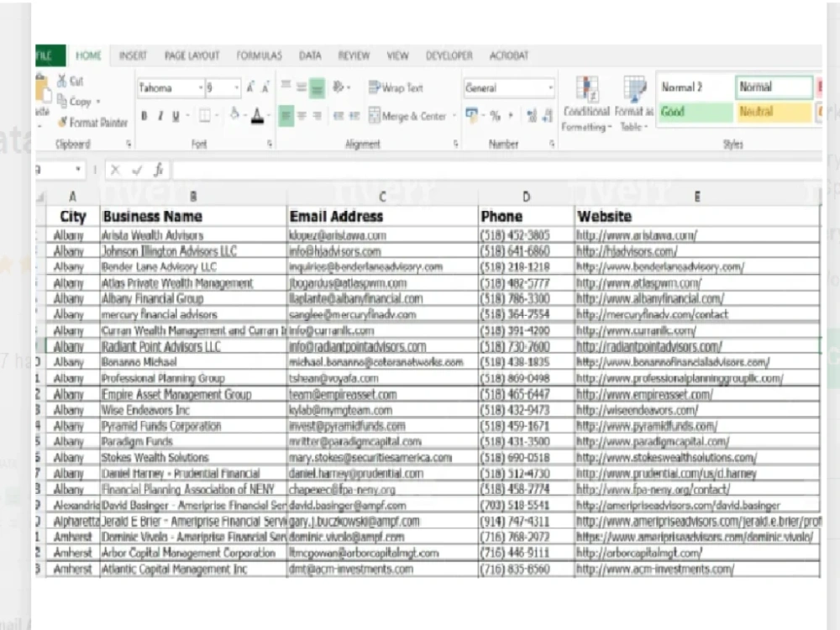Apply the Good green cell style
The width and height of the screenshot is (840, 630).
(696, 112)
